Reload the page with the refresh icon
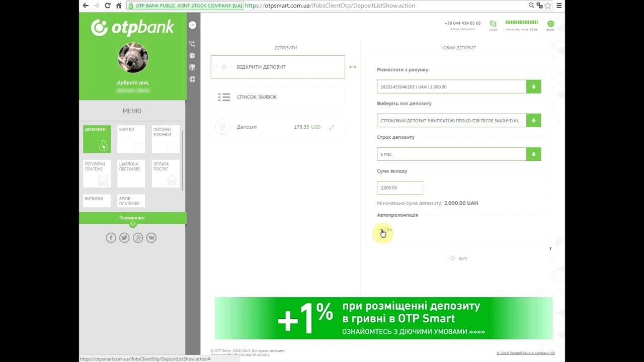644x362 pixels. tap(107, 6)
